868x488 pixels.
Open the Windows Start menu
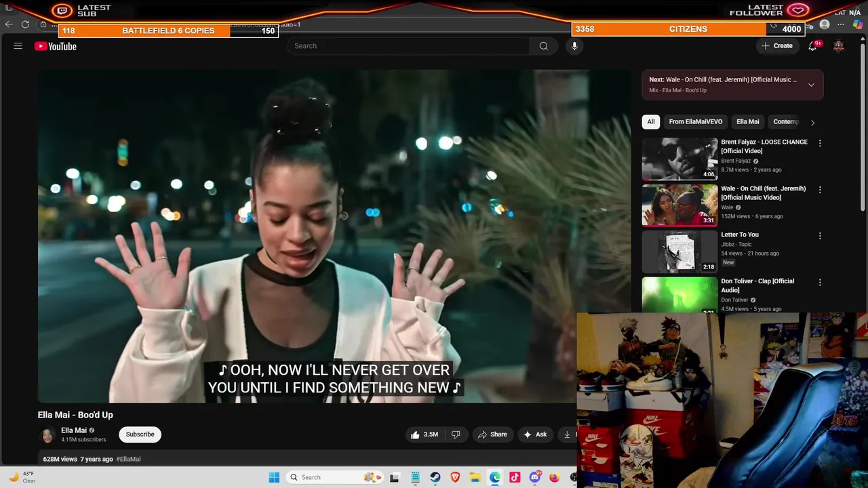click(x=274, y=477)
